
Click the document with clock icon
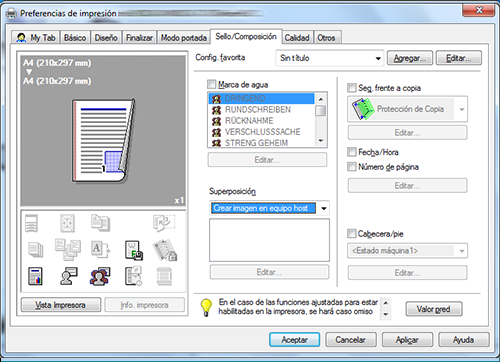click(133, 276)
